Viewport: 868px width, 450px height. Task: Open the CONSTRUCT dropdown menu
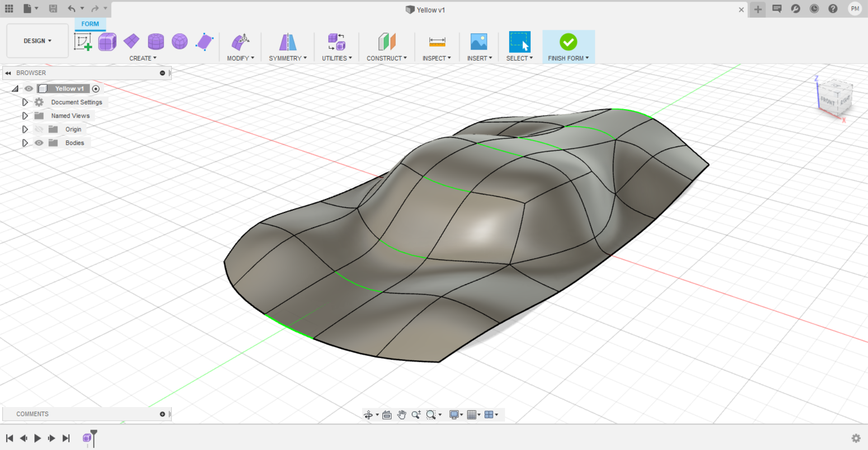tap(387, 58)
